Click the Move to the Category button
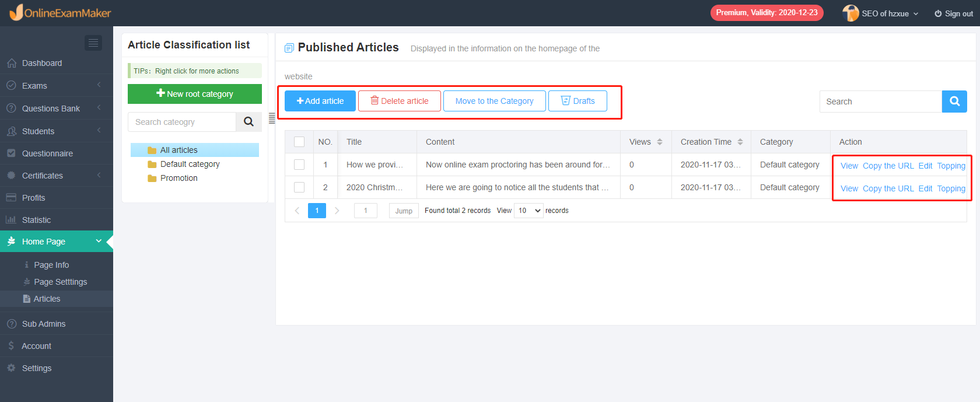Viewport: 980px width, 402px height. pyautogui.click(x=495, y=101)
